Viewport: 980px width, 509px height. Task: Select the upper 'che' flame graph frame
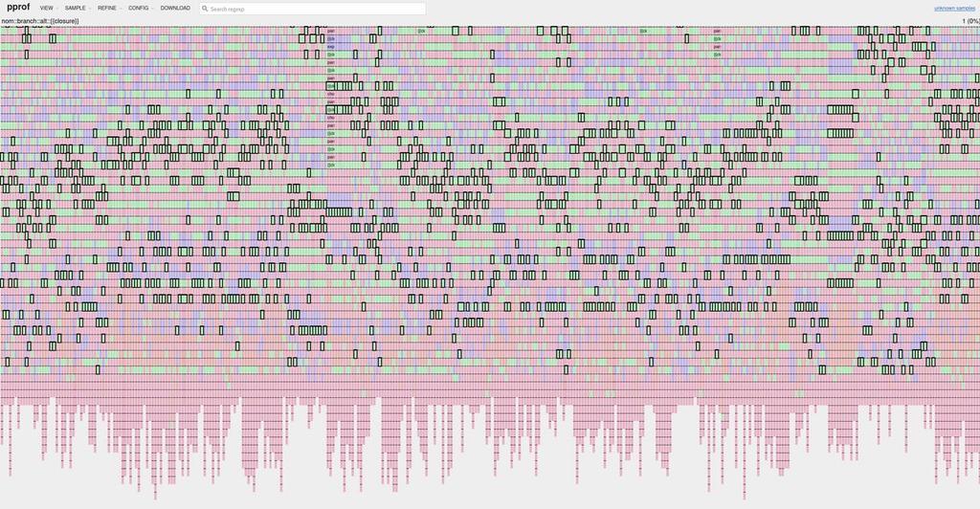coord(331,94)
